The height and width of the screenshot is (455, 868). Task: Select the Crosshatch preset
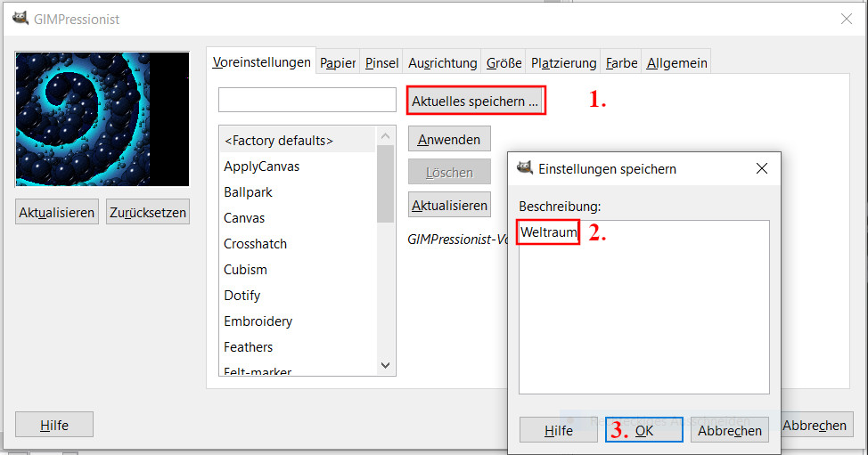tap(255, 244)
